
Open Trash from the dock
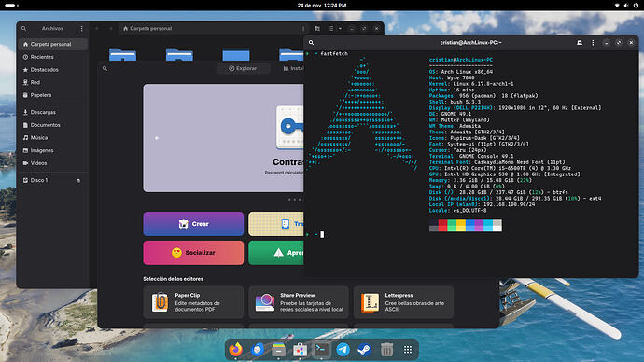click(386, 349)
